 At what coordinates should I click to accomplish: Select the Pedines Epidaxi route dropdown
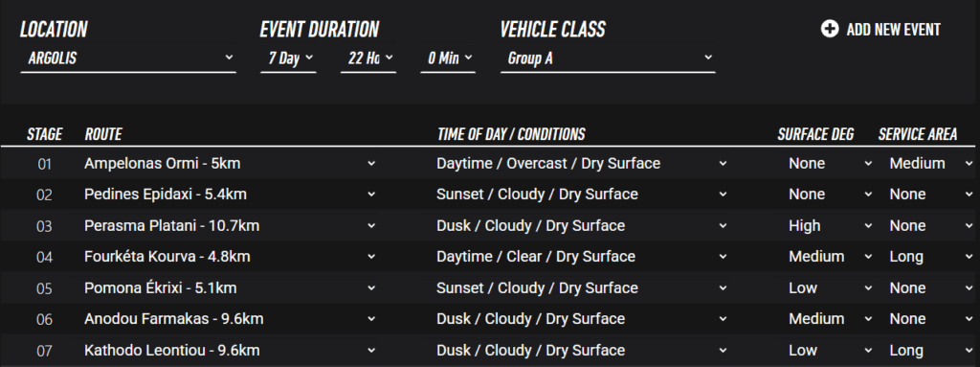230,195
